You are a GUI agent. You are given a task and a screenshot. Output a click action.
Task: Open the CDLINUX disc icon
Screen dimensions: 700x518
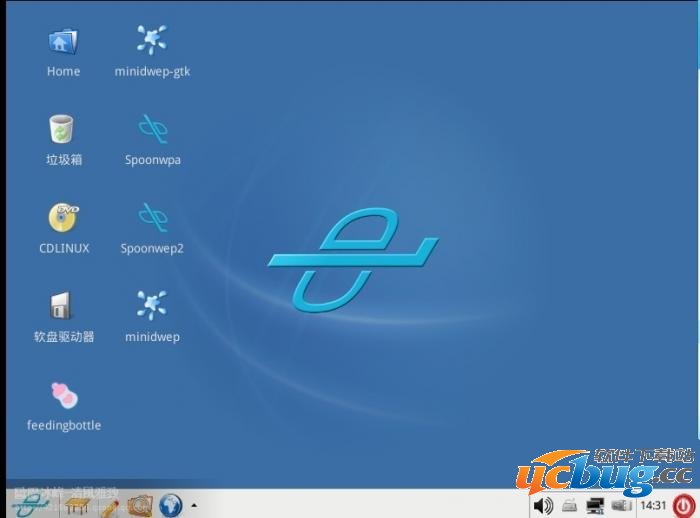point(64,217)
